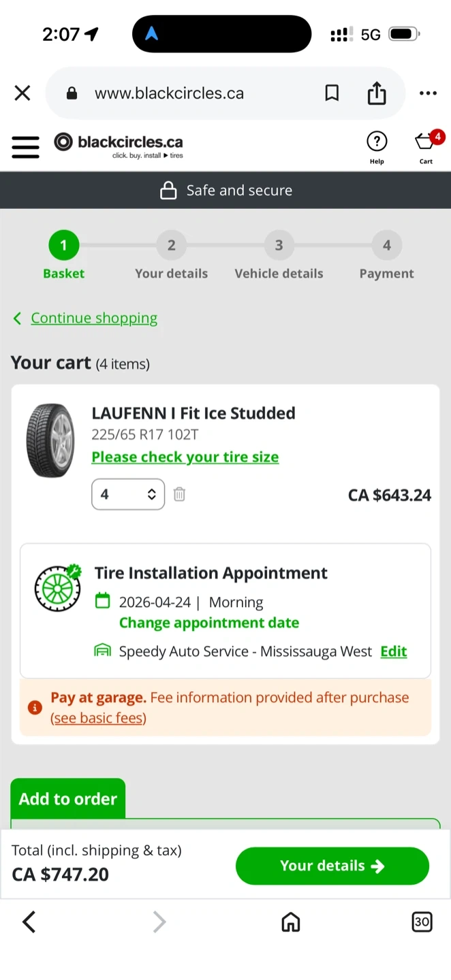Click Change appointment date
The image size is (451, 980).
point(209,623)
